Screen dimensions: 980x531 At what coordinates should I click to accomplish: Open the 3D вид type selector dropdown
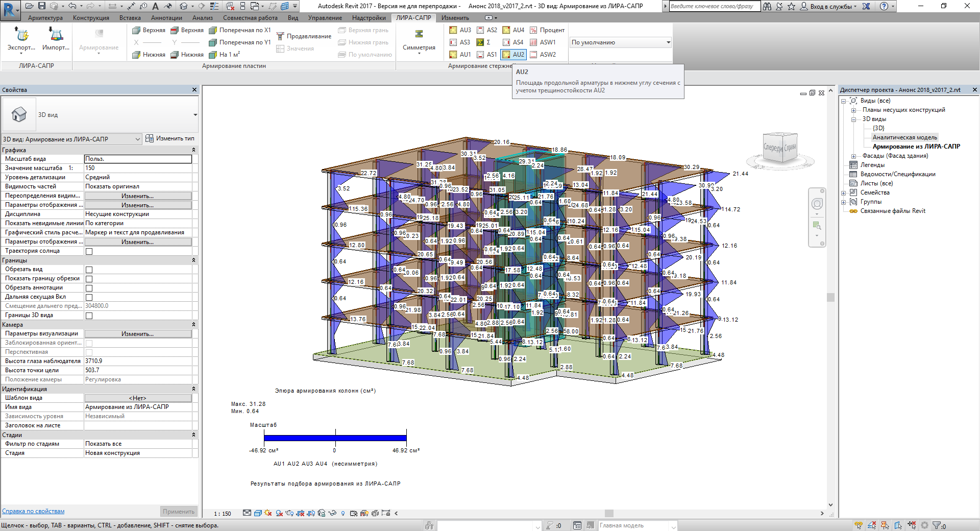(x=195, y=115)
